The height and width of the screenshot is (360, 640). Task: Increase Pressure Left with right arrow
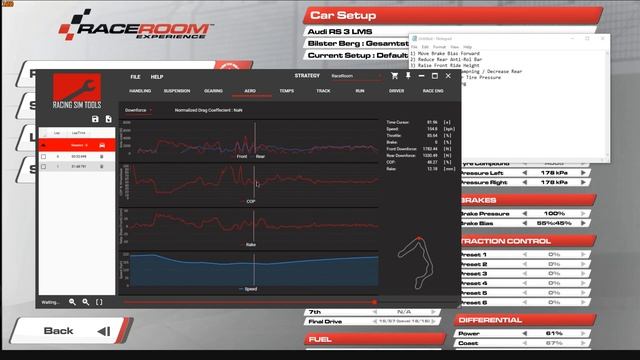tap(583, 173)
